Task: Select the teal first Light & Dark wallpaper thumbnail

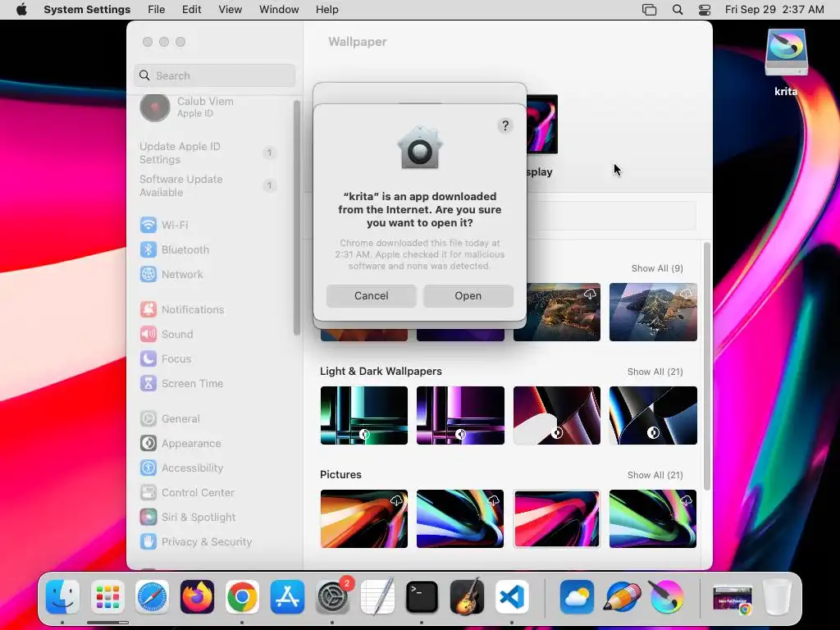Action: tap(363, 415)
